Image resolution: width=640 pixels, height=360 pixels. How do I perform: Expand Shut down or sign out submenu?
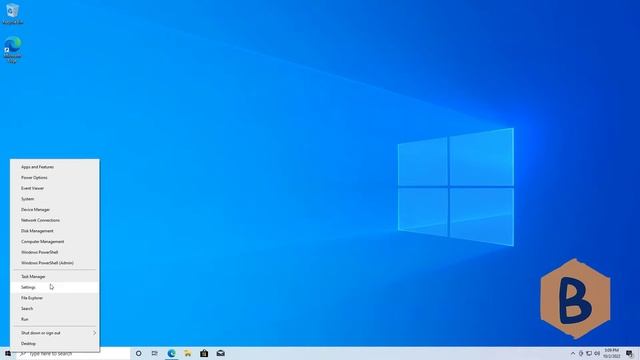click(55, 333)
